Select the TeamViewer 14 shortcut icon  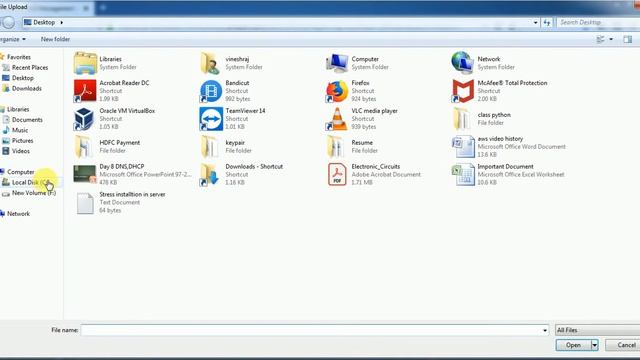point(211,119)
